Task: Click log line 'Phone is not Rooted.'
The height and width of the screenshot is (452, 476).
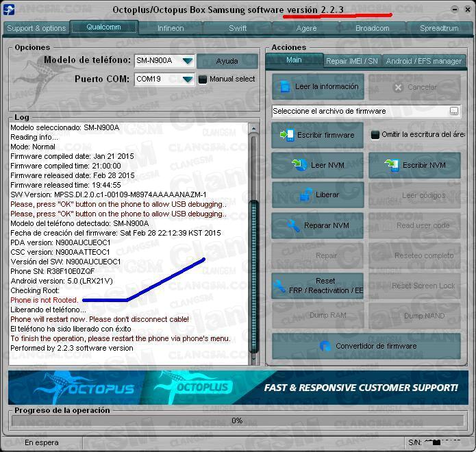Action: [x=45, y=300]
